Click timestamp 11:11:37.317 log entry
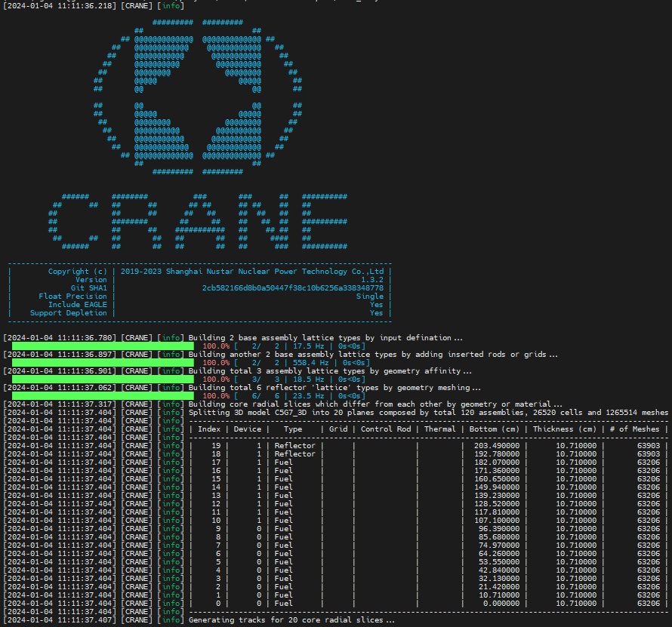Image resolution: width=672 pixels, height=627 pixels. (x=60, y=404)
